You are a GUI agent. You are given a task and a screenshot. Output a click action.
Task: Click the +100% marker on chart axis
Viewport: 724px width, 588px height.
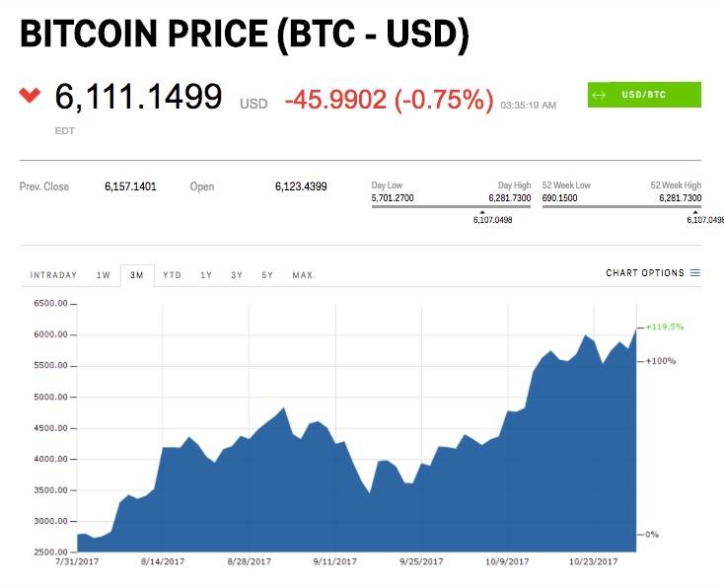click(661, 361)
